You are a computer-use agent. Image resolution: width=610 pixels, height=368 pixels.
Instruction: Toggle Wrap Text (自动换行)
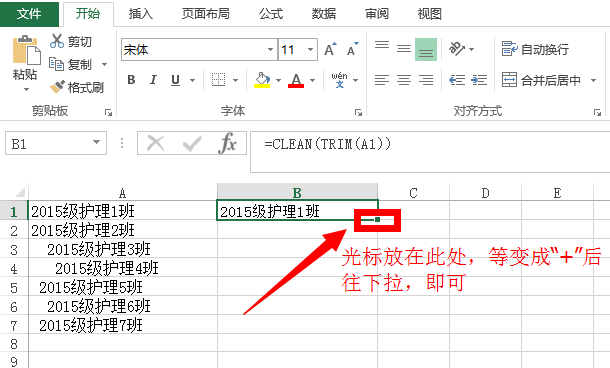click(535, 49)
